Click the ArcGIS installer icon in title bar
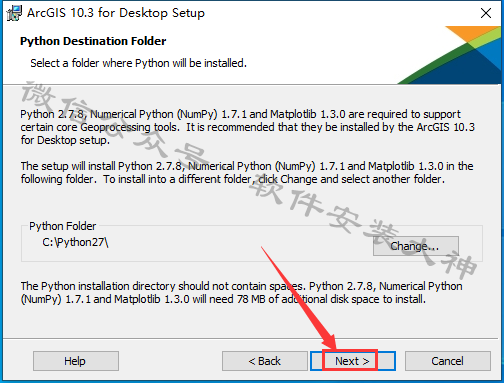 click(x=14, y=13)
